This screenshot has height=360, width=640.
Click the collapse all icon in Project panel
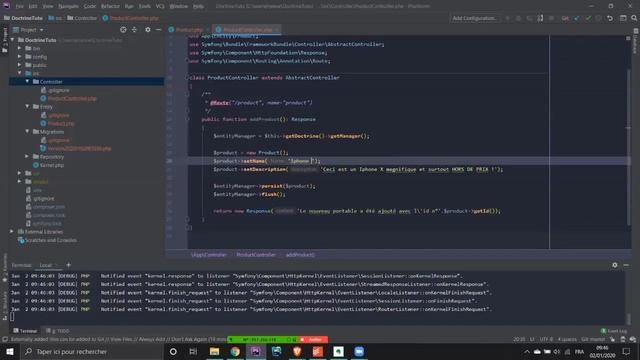coord(134,30)
